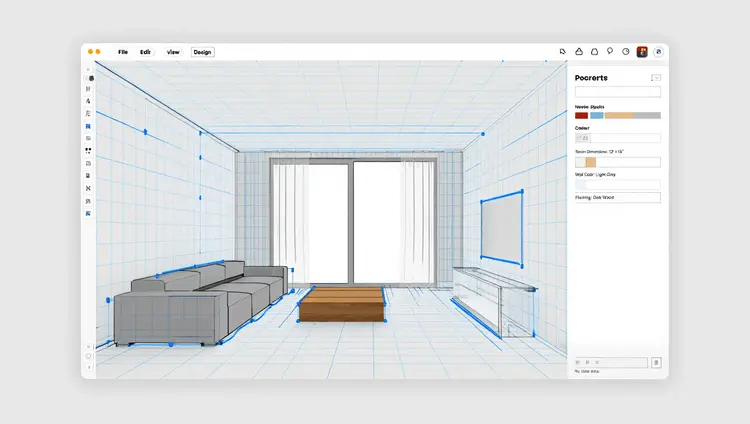Toggle the small checkbox in Color field
The width and height of the screenshot is (750, 424).
point(582,138)
